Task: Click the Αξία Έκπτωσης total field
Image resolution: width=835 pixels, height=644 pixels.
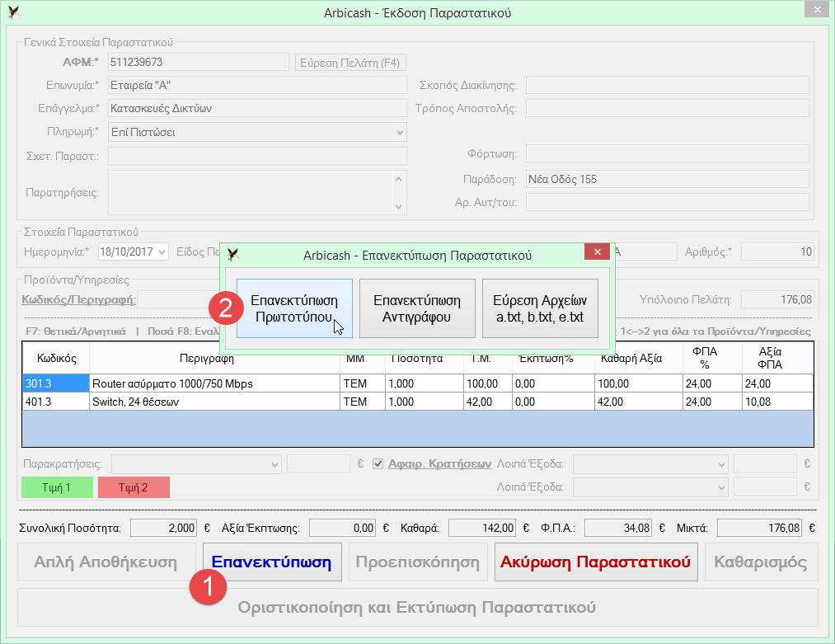Action: (x=342, y=528)
